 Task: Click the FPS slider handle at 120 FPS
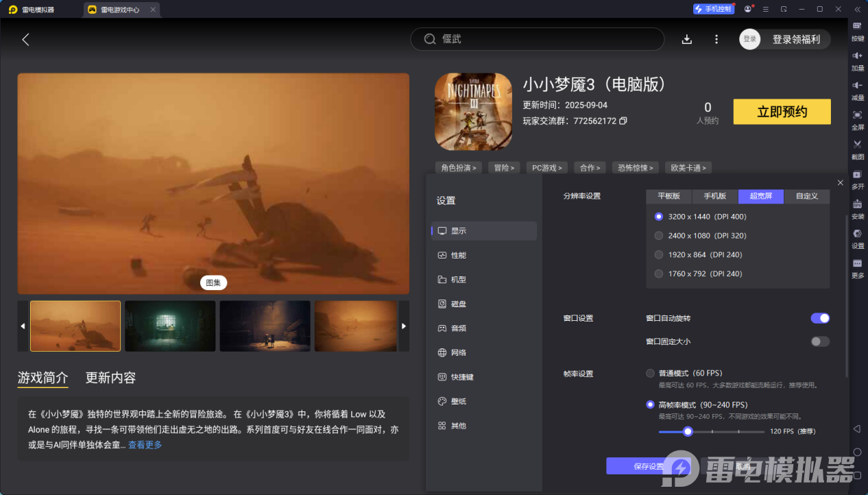tap(688, 431)
